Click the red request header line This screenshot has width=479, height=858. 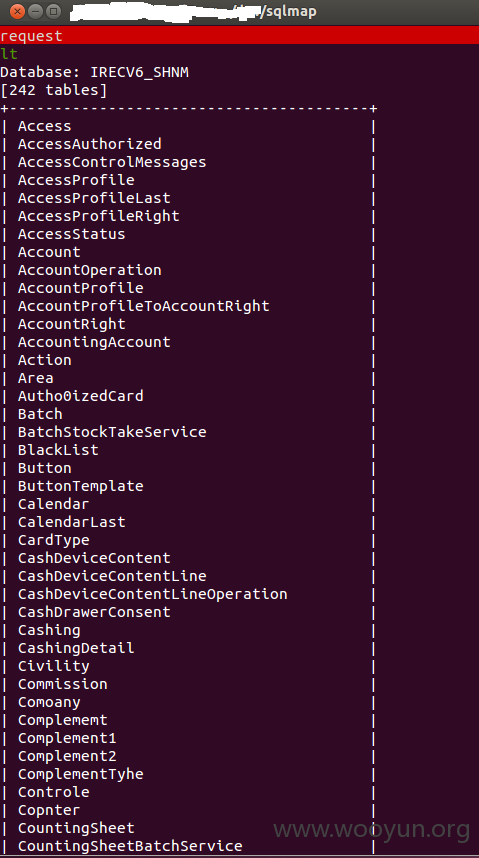[x=239, y=36]
